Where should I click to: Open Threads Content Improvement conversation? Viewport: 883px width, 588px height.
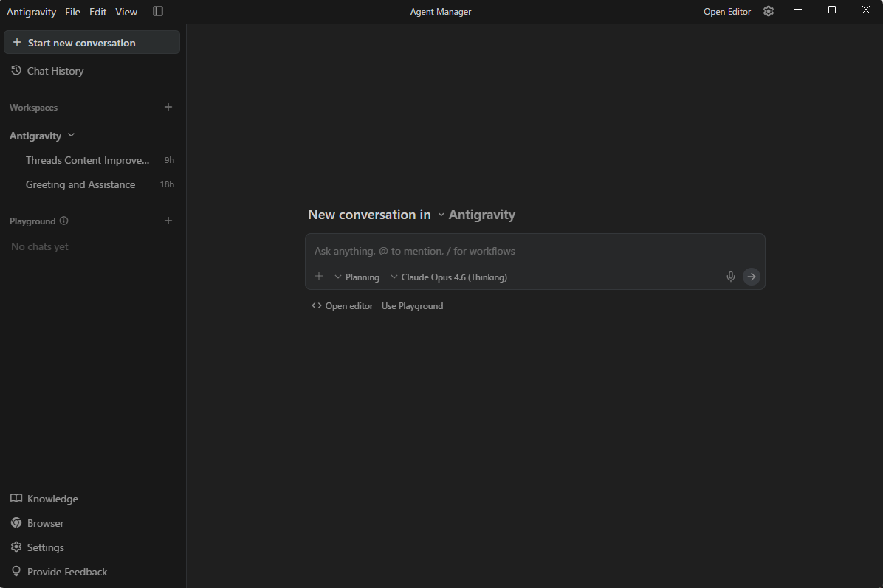87,160
